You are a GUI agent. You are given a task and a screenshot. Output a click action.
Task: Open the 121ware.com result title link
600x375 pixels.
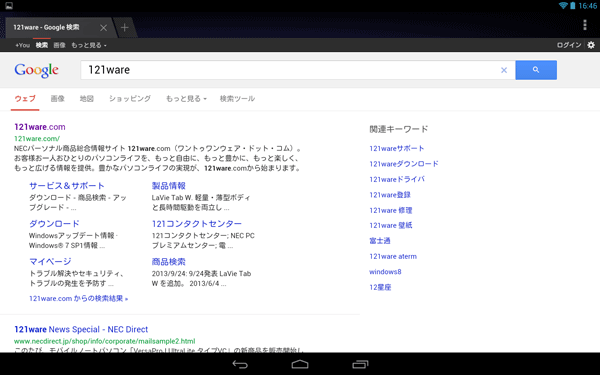[x=40, y=127]
